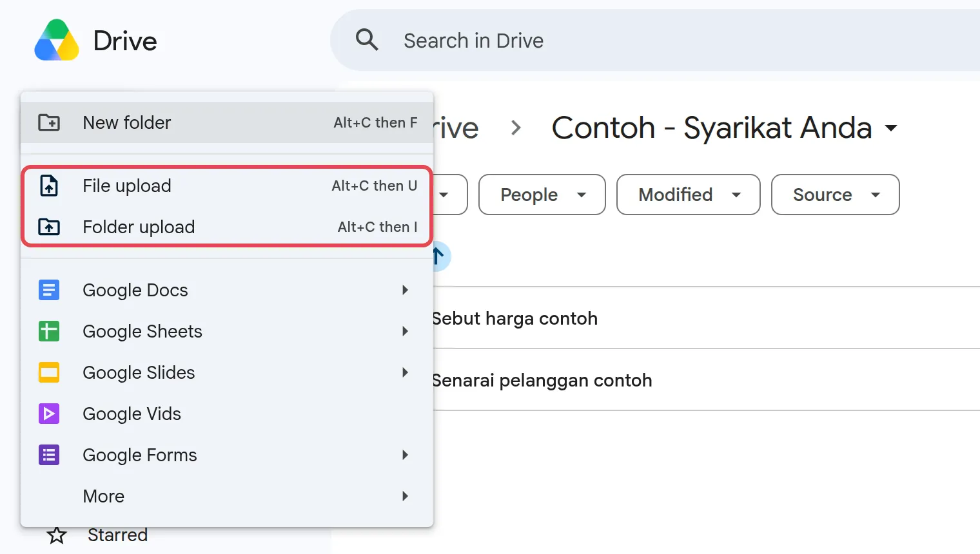Expand the More submenu arrow
980x554 pixels.
pyautogui.click(x=405, y=496)
